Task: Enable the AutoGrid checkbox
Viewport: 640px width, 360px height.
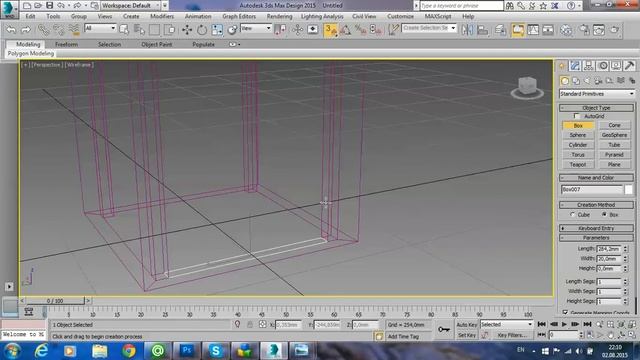Action: click(x=577, y=116)
